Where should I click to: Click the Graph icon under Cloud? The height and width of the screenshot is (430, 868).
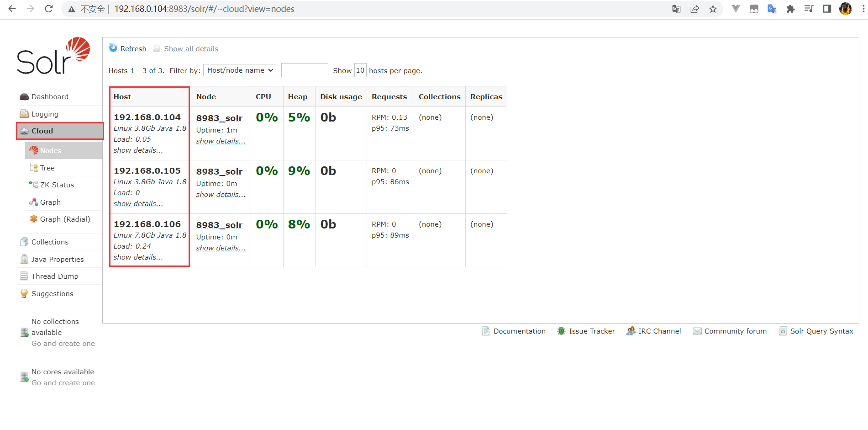[x=34, y=202]
